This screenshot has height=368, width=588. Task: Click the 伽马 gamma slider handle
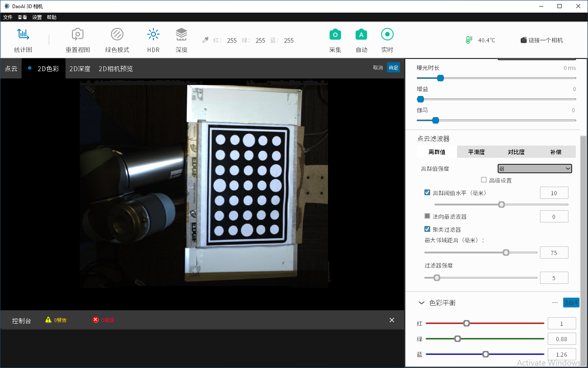click(435, 120)
